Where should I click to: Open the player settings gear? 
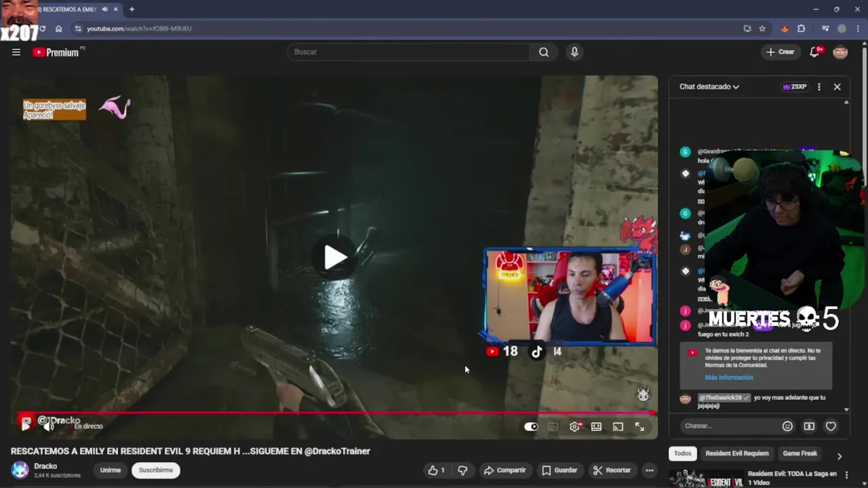click(575, 426)
